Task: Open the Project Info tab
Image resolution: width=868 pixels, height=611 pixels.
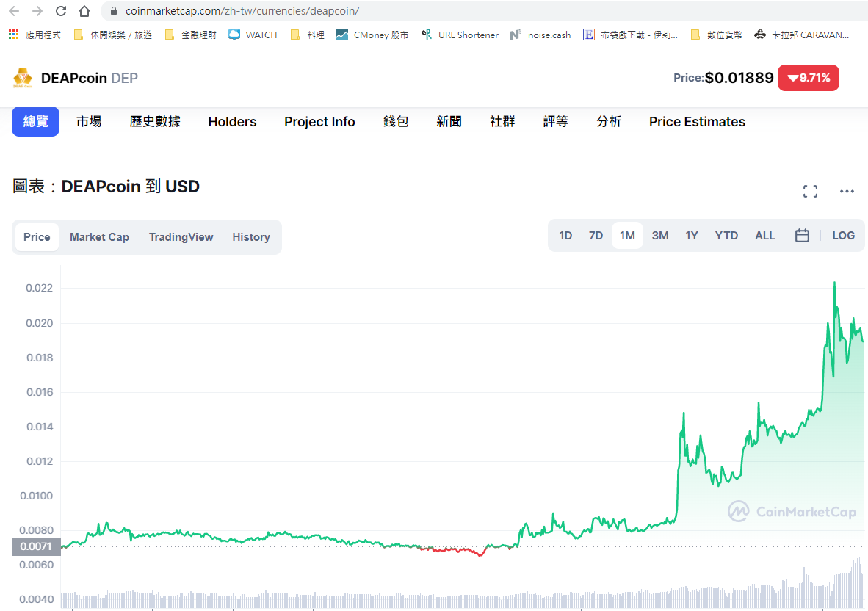Action: (x=319, y=122)
